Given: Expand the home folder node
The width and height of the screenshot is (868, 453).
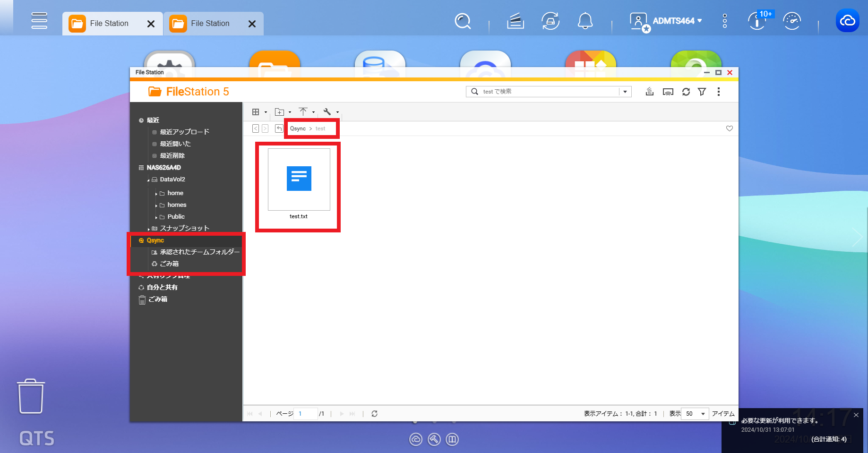Looking at the screenshot, I should click(156, 194).
